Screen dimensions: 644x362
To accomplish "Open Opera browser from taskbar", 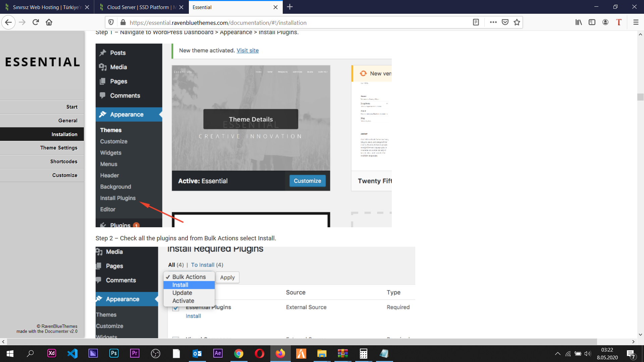I will [x=260, y=353].
